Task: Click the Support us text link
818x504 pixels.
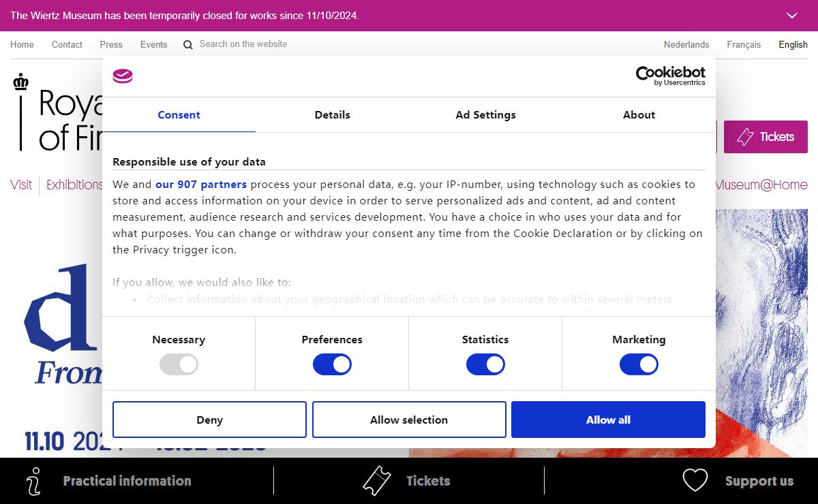Action: 759,481
